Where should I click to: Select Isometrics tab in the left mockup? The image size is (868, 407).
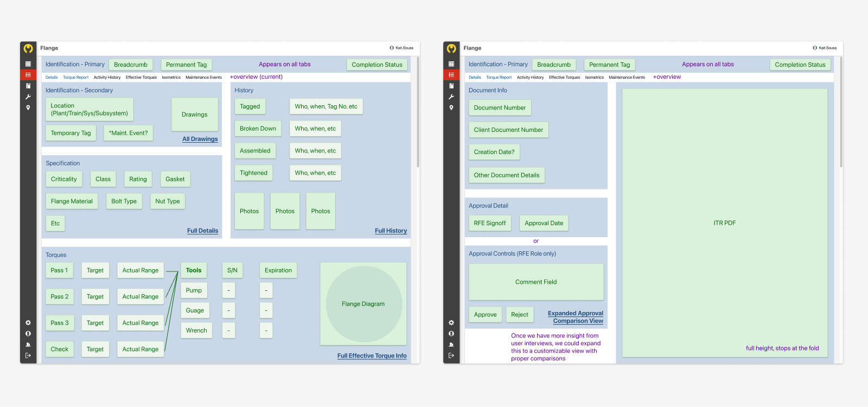(171, 78)
